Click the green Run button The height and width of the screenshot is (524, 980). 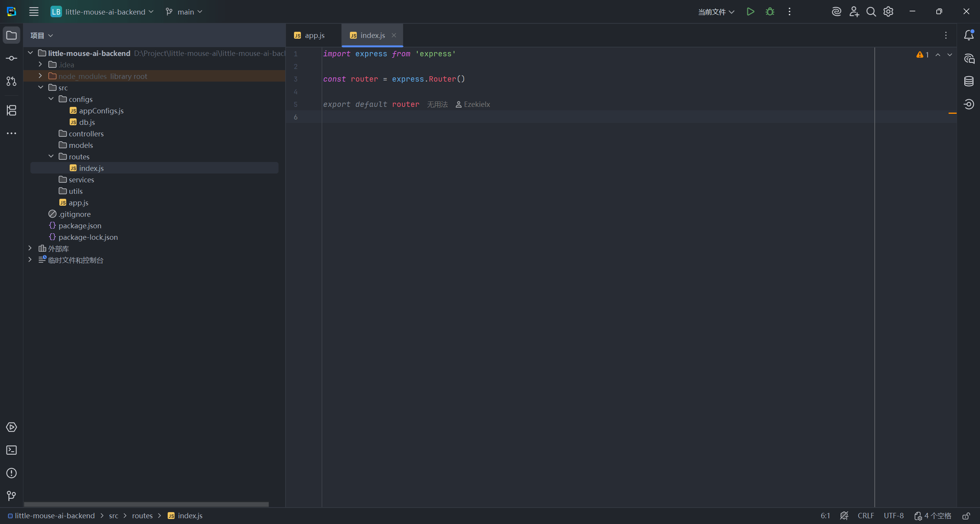(750, 12)
